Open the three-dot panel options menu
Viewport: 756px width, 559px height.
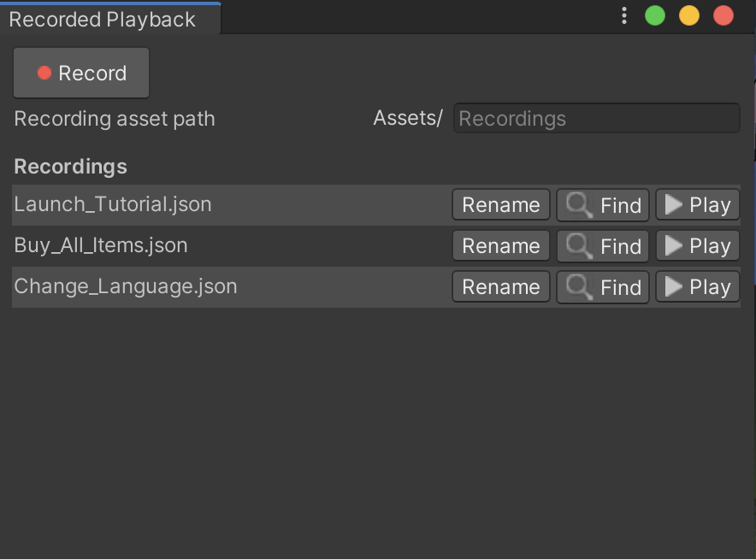(624, 16)
